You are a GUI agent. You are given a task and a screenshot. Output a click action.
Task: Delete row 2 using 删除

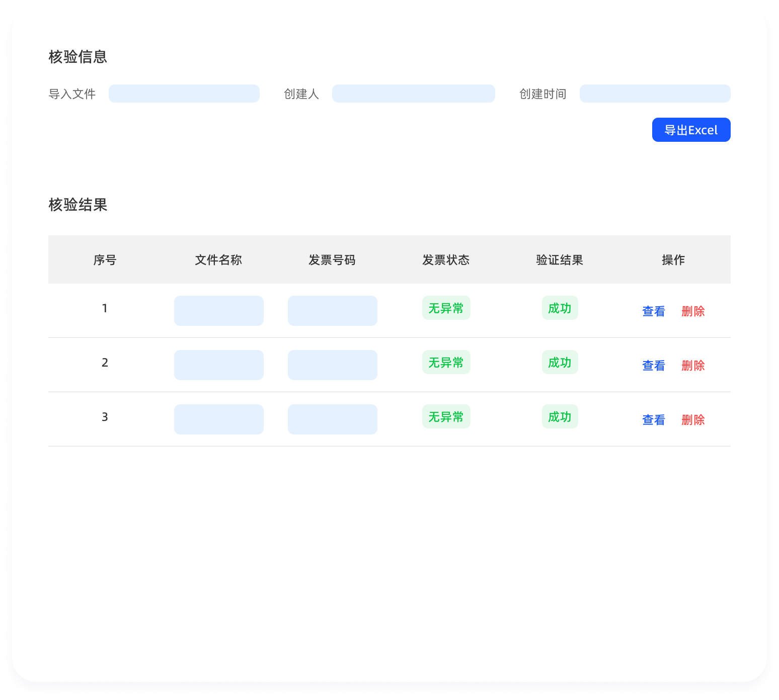693,366
